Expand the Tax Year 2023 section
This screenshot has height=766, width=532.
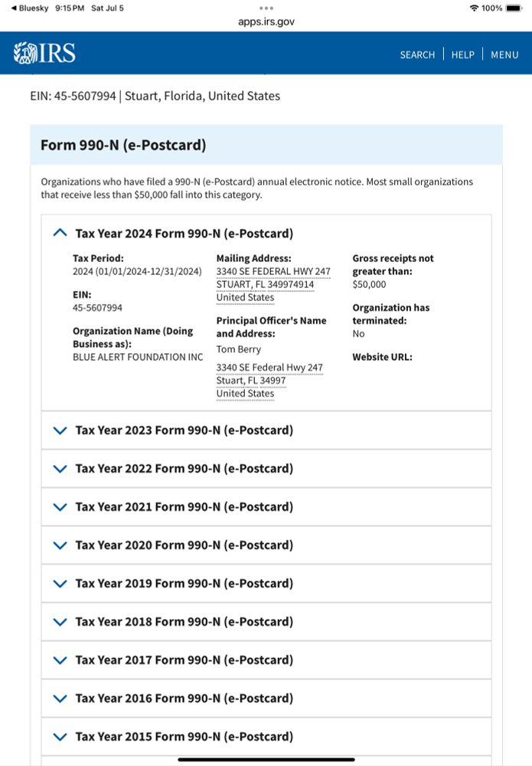(60, 430)
